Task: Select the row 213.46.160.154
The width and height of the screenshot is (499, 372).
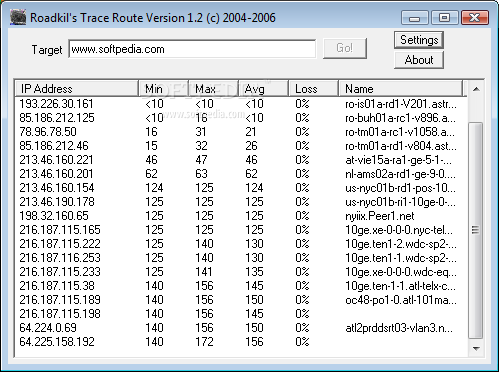Action: (x=241, y=188)
